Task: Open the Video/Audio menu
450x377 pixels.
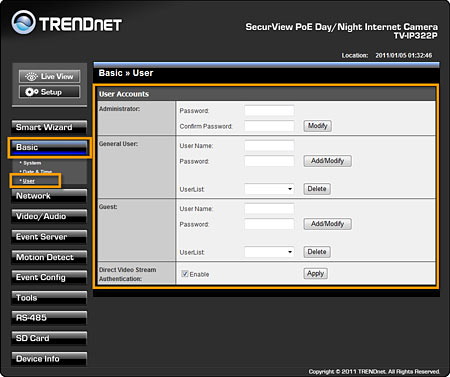Action: click(x=49, y=216)
